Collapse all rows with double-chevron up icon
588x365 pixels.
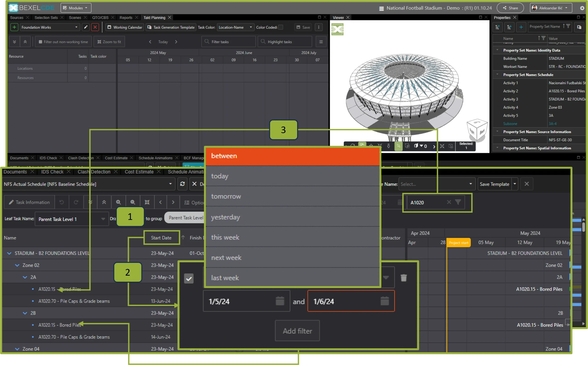(x=25, y=42)
